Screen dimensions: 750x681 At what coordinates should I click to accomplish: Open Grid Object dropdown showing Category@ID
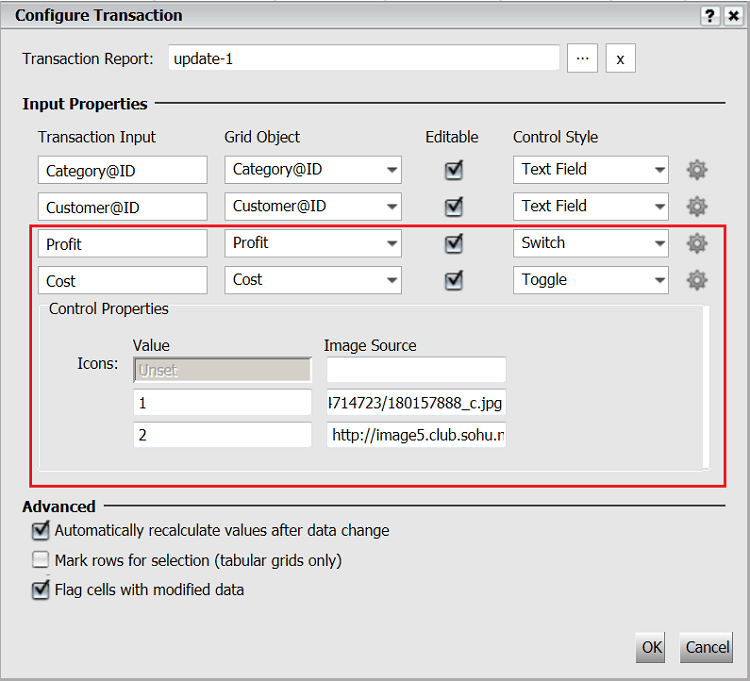tap(313, 170)
